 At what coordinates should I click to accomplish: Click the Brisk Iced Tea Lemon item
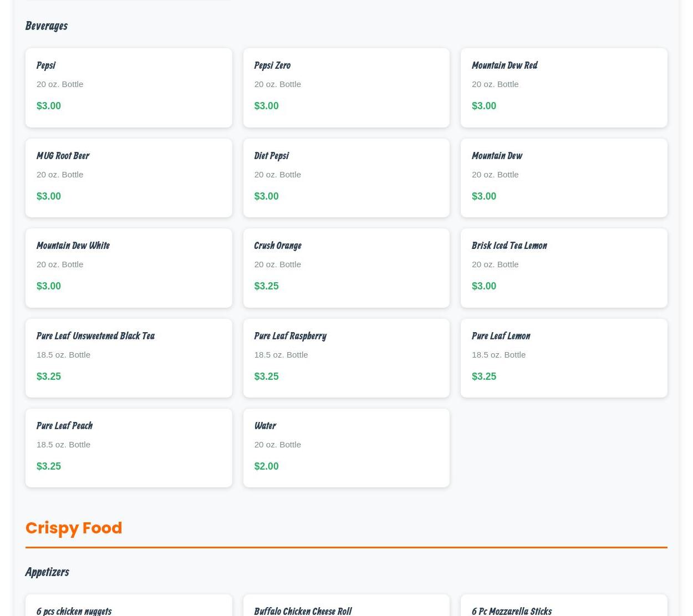(564, 268)
